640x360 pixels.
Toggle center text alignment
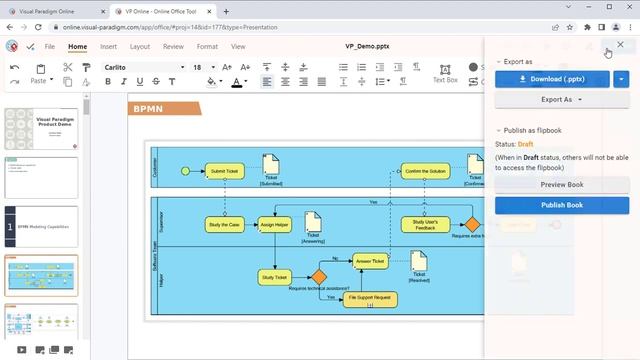click(x=285, y=82)
